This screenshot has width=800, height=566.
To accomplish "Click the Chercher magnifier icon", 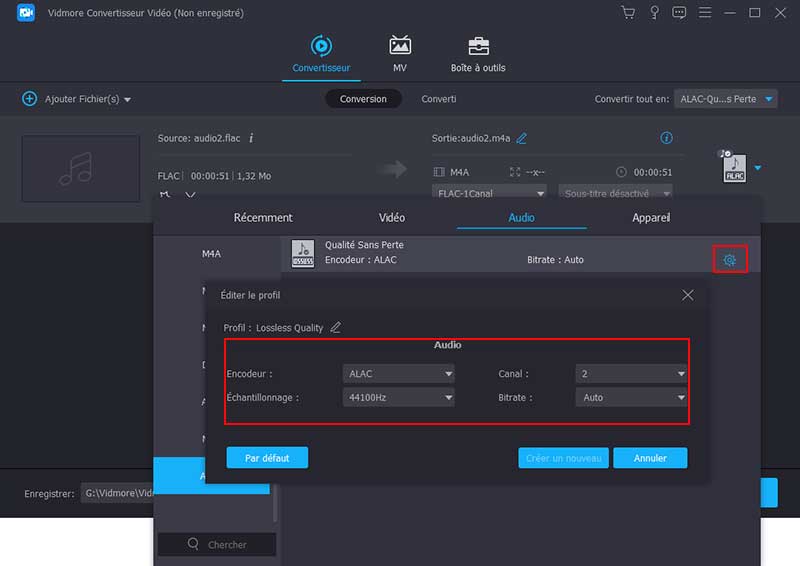I will point(193,544).
